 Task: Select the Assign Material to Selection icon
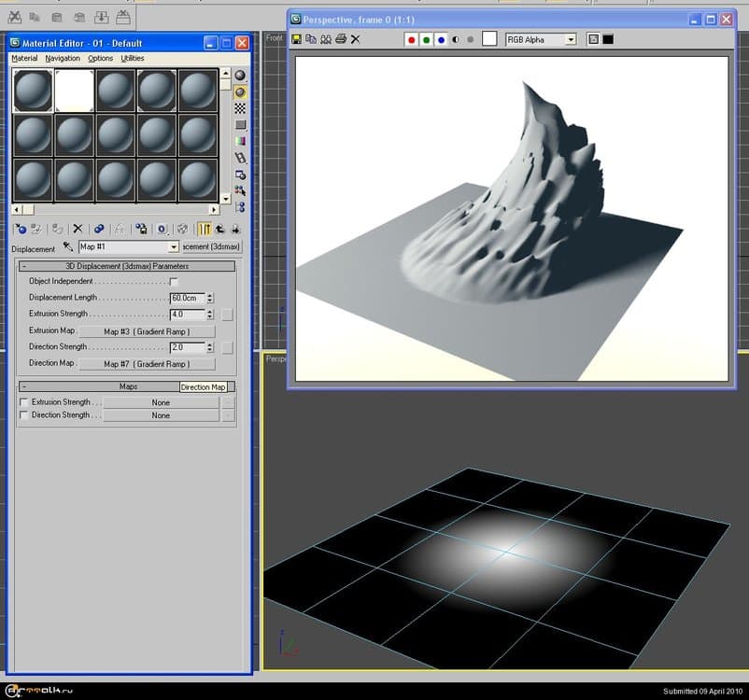(58, 229)
